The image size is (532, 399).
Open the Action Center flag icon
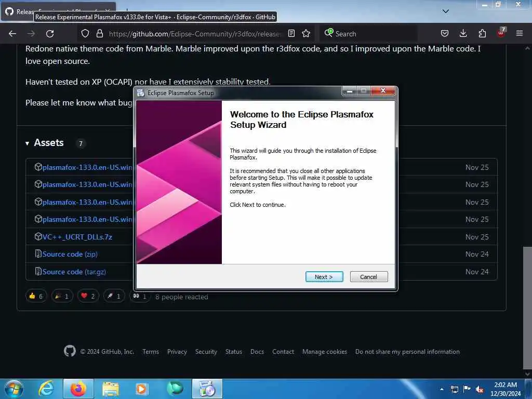click(x=467, y=389)
